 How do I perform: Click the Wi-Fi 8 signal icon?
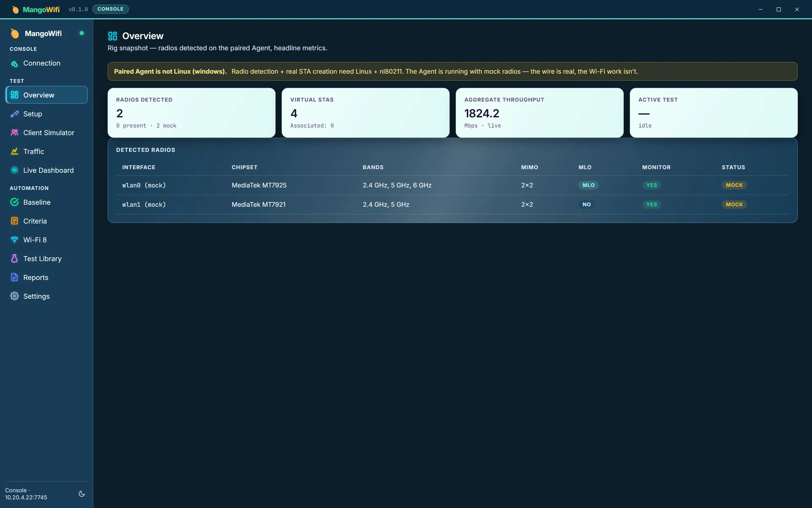tap(14, 240)
